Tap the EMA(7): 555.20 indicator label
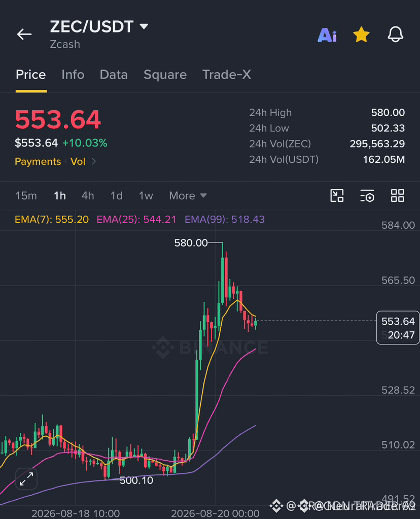420x519 pixels. coord(52,220)
